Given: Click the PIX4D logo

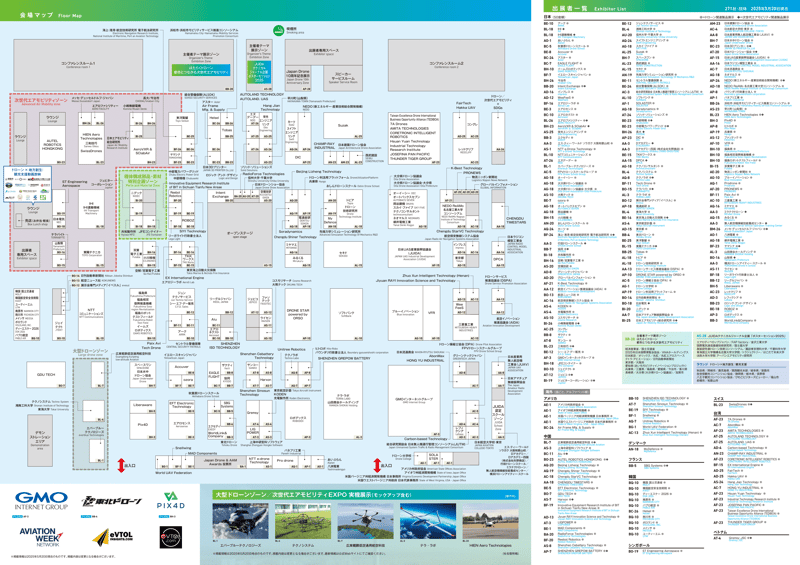Looking at the screenshot, I should pyautogui.click(x=171, y=500).
